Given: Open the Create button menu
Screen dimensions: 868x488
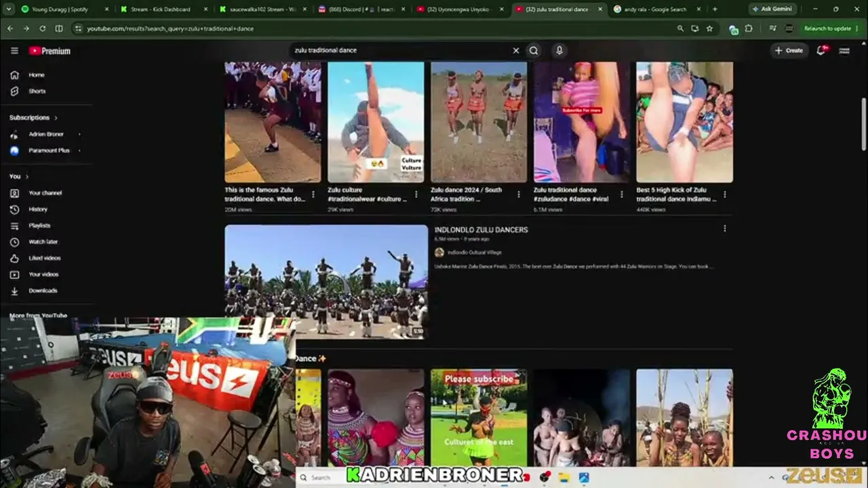Looking at the screenshot, I should [x=789, y=50].
